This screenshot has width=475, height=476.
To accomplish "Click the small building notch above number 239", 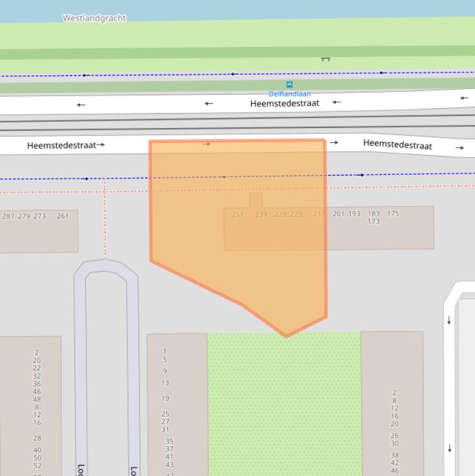I will coord(255,200).
